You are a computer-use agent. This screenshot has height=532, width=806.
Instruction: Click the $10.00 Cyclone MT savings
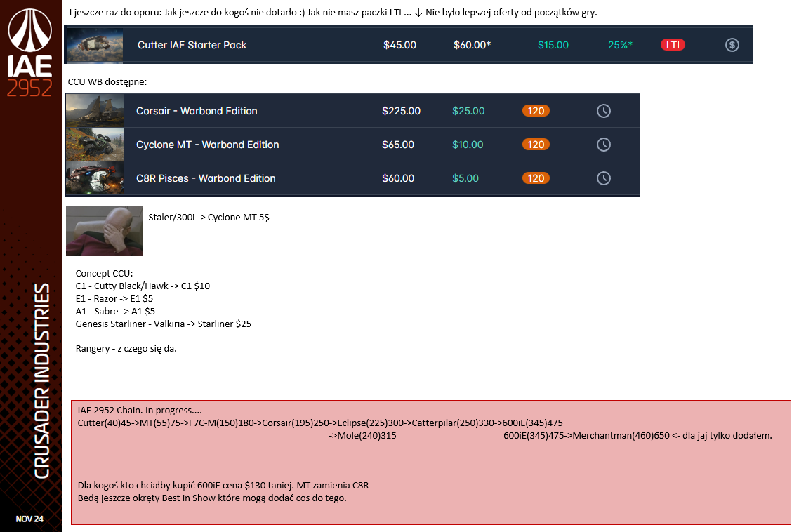click(468, 145)
